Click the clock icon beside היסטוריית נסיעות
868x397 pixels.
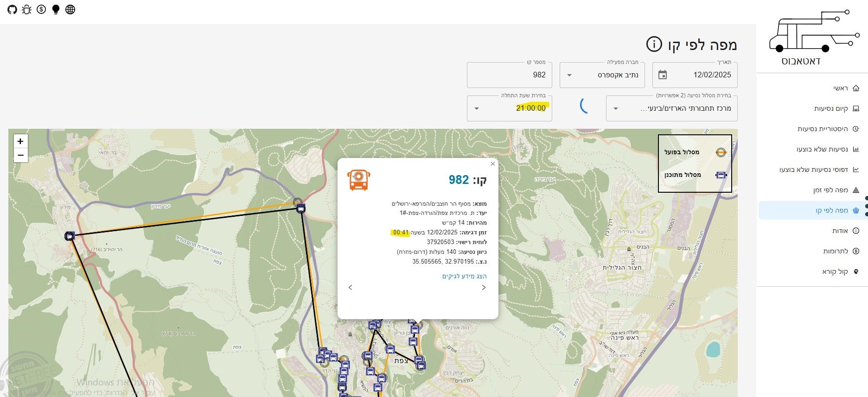pyautogui.click(x=856, y=129)
